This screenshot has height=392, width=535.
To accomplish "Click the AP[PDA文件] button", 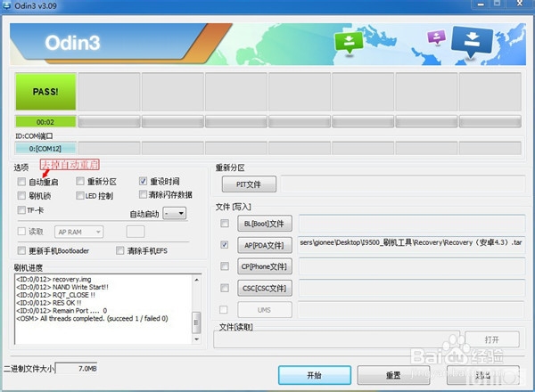I will (265, 245).
